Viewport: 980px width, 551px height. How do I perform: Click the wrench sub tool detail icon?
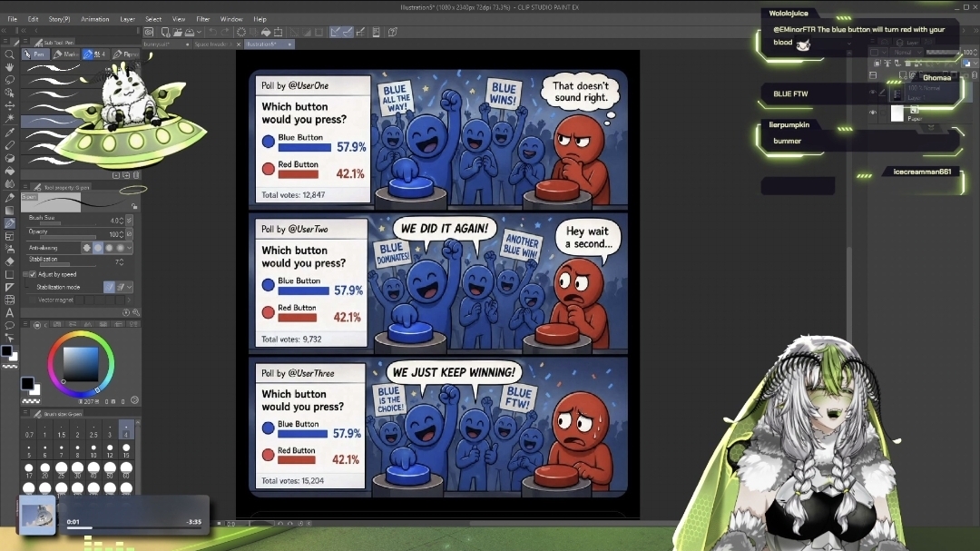[x=136, y=312]
